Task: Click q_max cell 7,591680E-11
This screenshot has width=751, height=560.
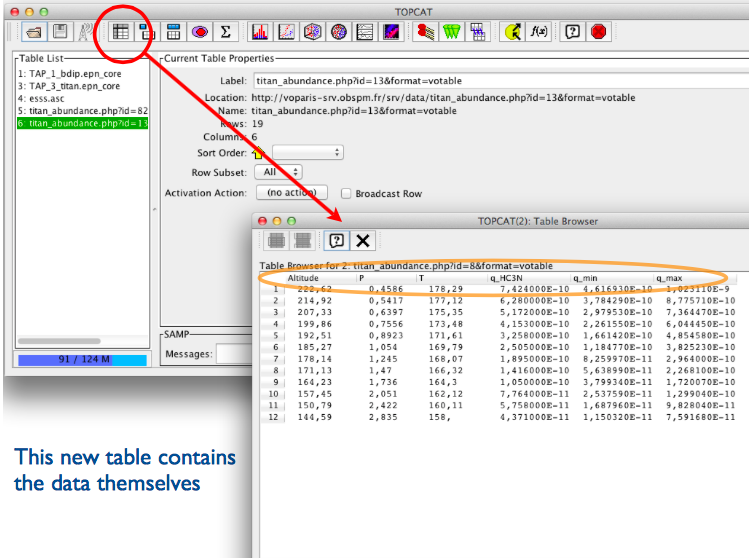Action: pos(700,417)
